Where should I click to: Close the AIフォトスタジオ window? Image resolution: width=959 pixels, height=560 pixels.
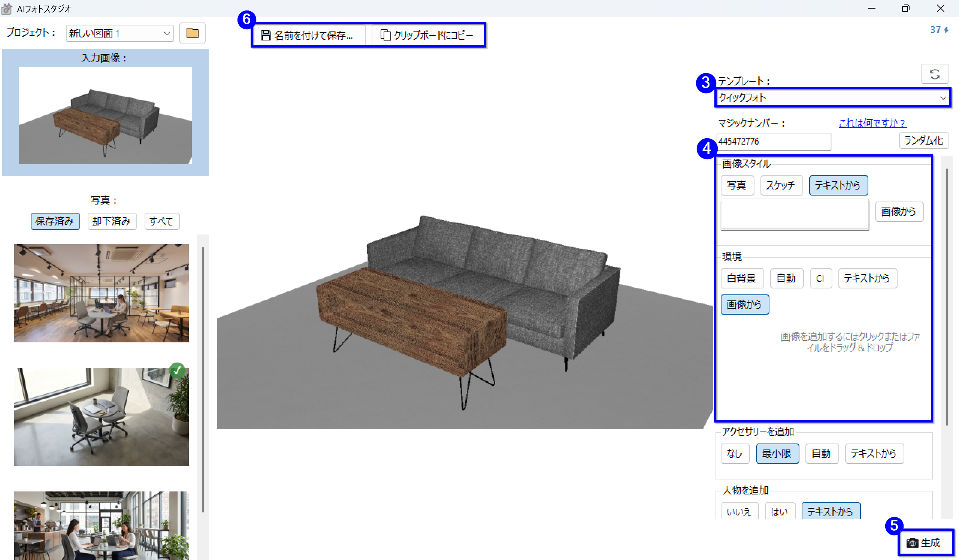coord(940,8)
